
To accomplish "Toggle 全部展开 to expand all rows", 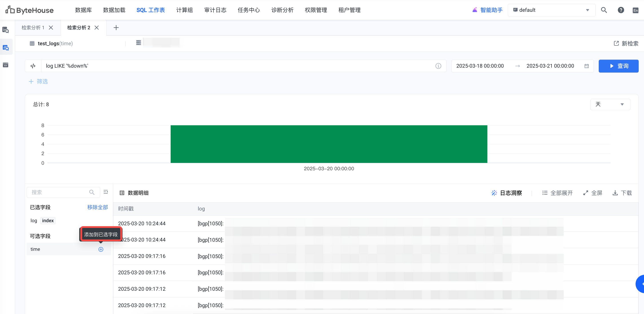I will tap(557, 193).
